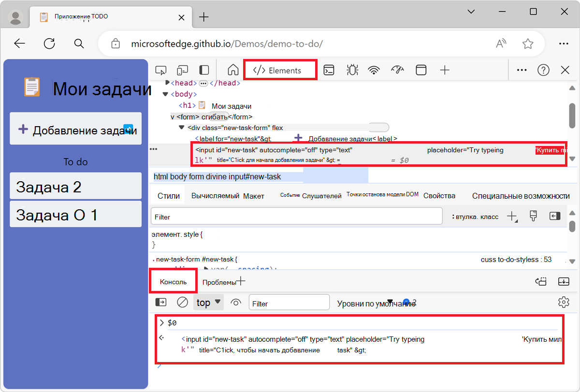Click the browser search icon
Image resolution: width=580 pixels, height=392 pixels.
tap(79, 44)
